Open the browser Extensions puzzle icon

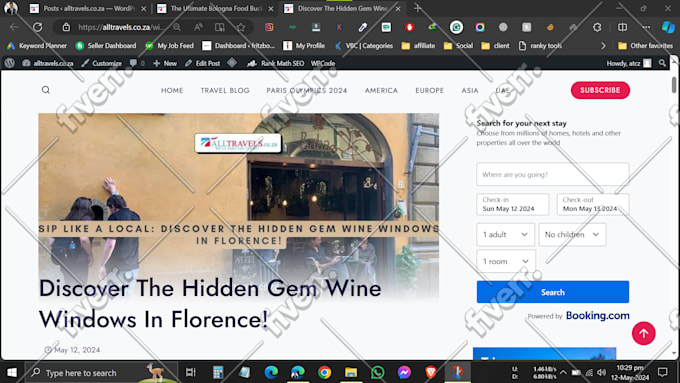pos(597,27)
